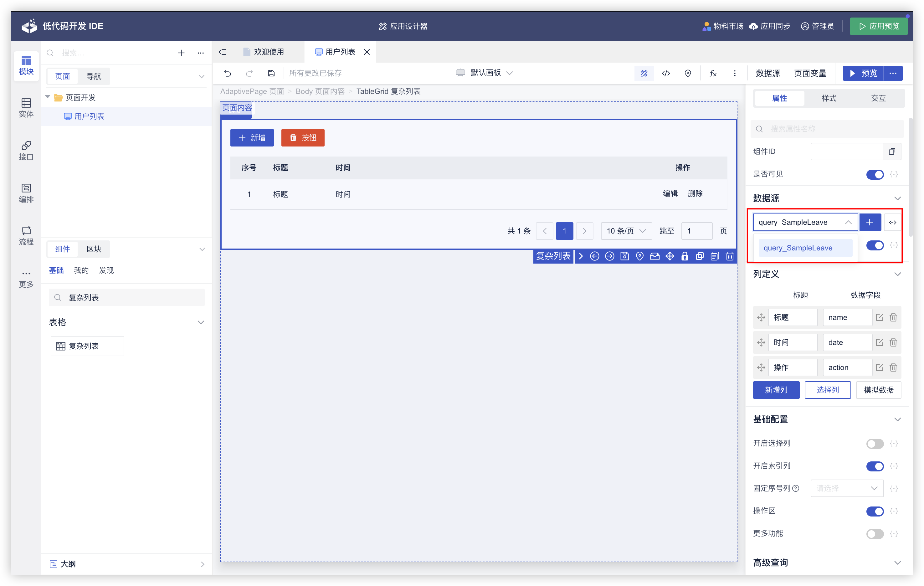Toggle the 是否可见 switch off
924x586 pixels.
pos(875,175)
